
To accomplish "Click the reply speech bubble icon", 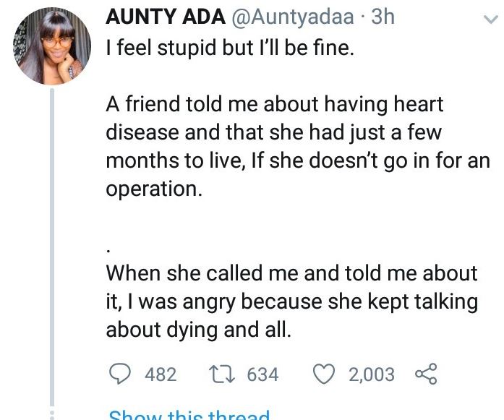I will (119, 374).
